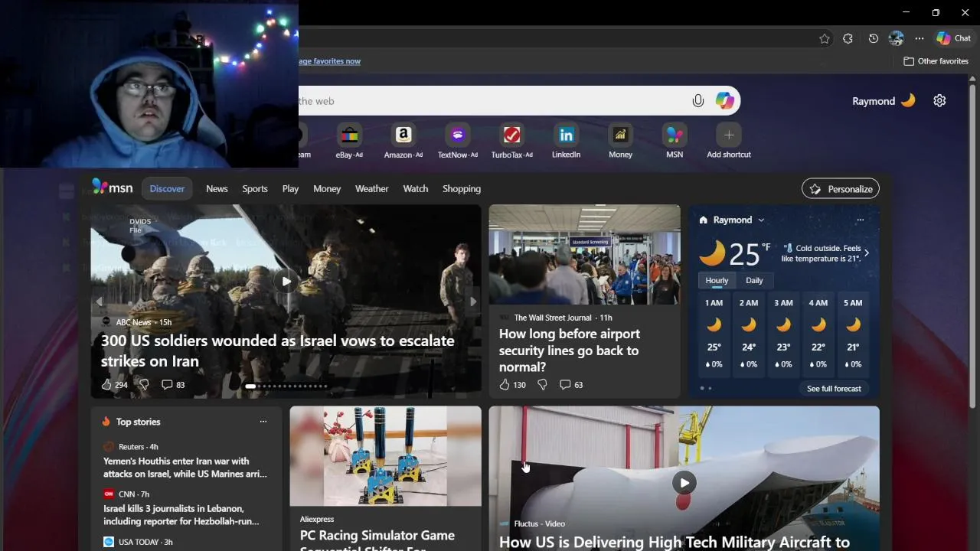Select the Watch tab
The image size is (980, 551).
[416, 188]
